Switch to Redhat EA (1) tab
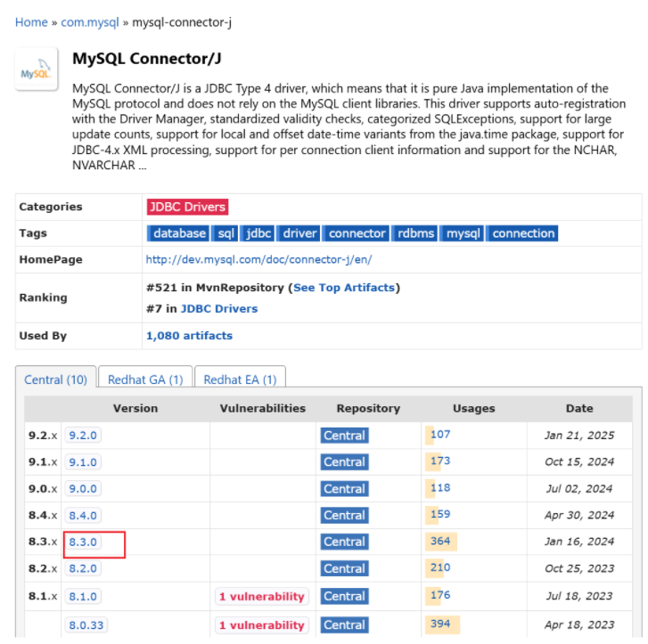Screen dimensions: 648x644 (x=240, y=379)
